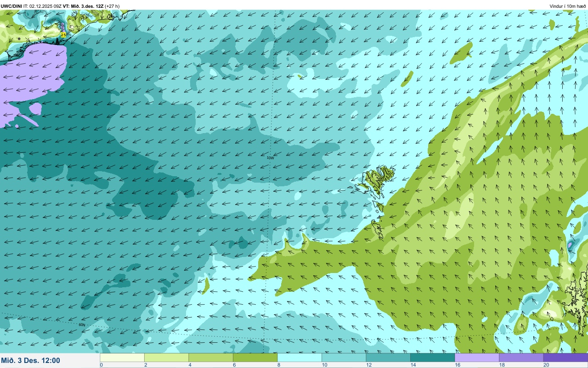
Task: Click the 'VT: Mið. 3.des. 12Z' valid time text
Action: coord(83,6)
